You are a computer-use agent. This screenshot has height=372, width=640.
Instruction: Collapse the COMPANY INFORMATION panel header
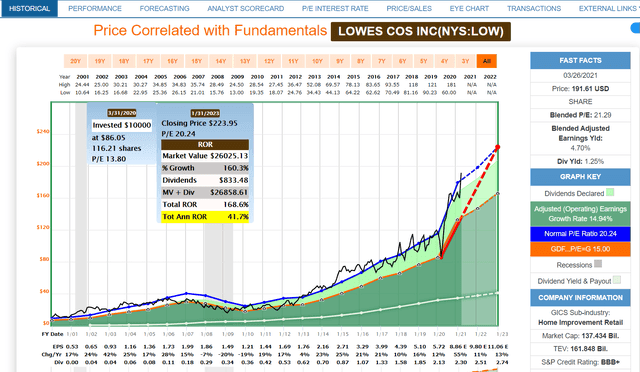(580, 298)
